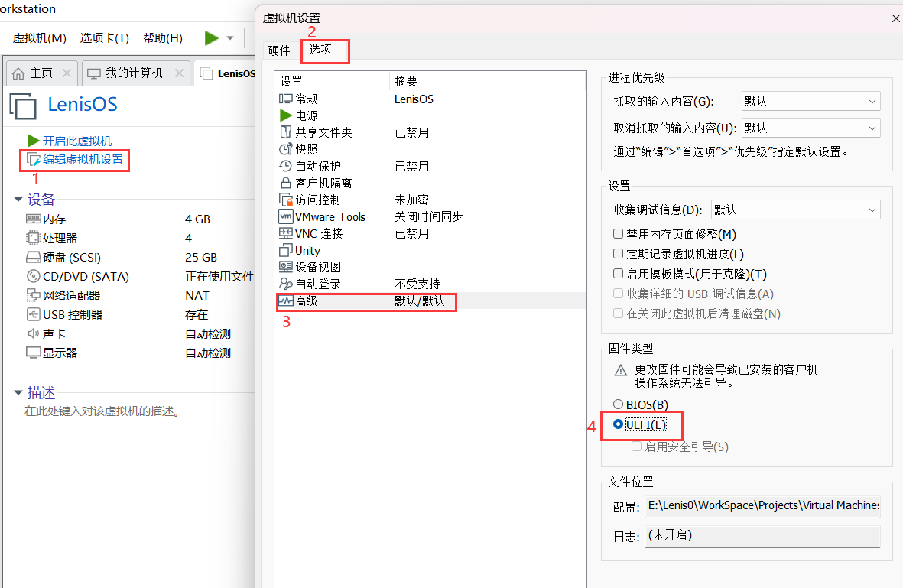Open the 选项卡(T) menu
Screen dimensions: 903x588
(104, 38)
